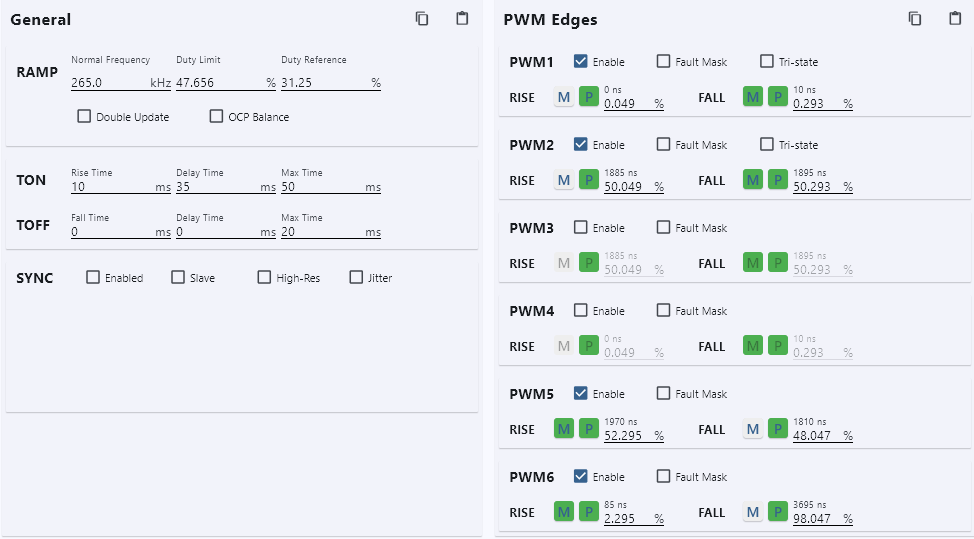The width and height of the screenshot is (974, 539).
Task: Check the Fault Mask box for PWM5
Action: coord(664,394)
